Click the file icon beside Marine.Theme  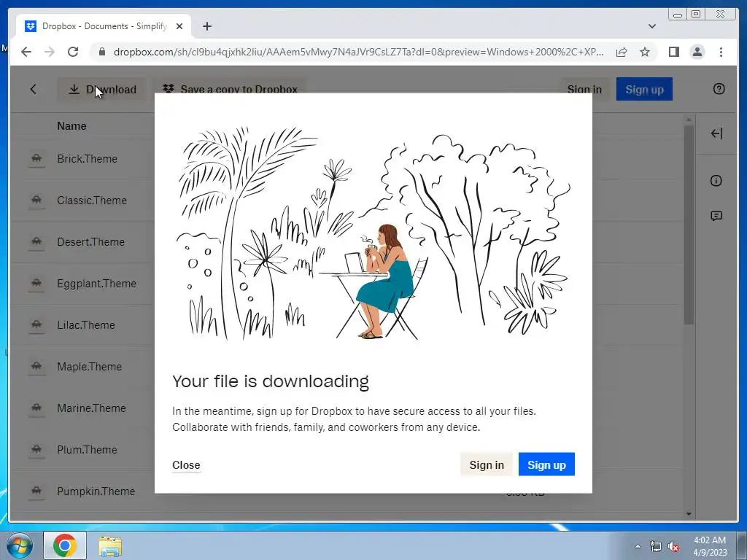36,408
